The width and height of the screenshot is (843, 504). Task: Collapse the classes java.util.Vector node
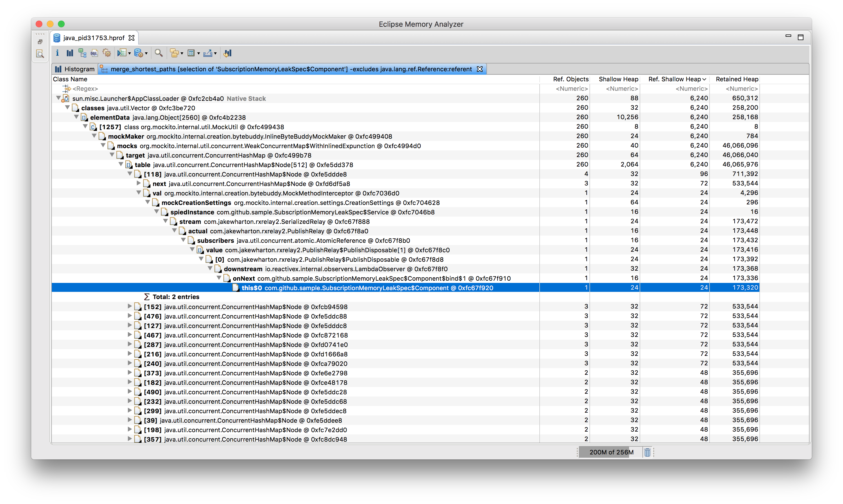pos(67,108)
